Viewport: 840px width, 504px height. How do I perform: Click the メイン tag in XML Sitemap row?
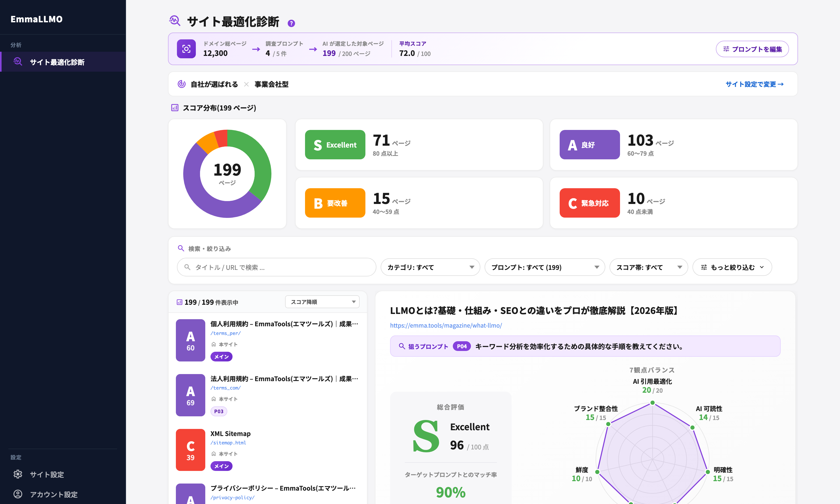[x=221, y=466]
